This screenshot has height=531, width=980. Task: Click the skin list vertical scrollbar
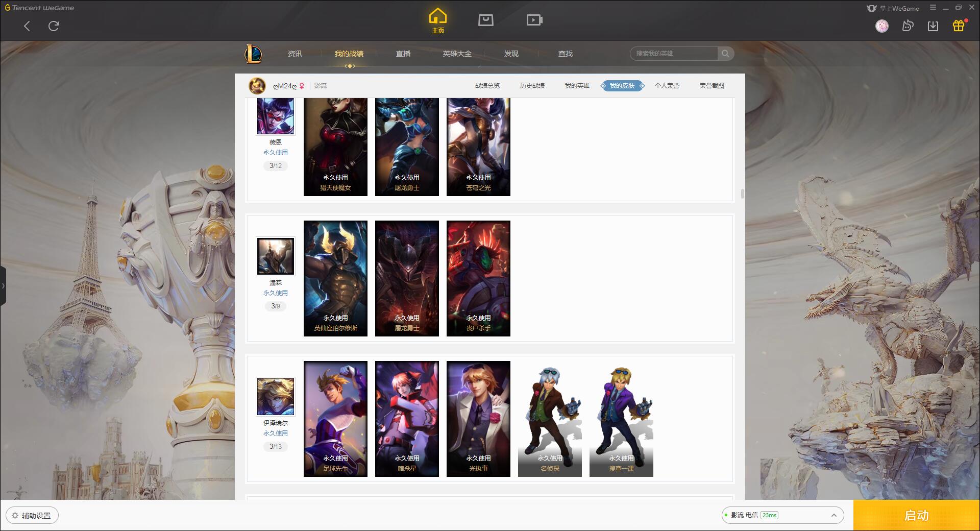point(742,194)
